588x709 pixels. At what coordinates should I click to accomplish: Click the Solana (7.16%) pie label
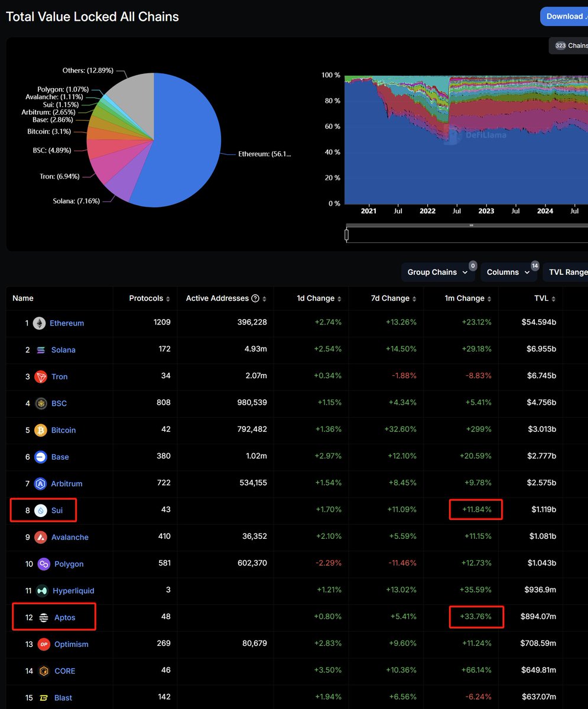pos(76,201)
